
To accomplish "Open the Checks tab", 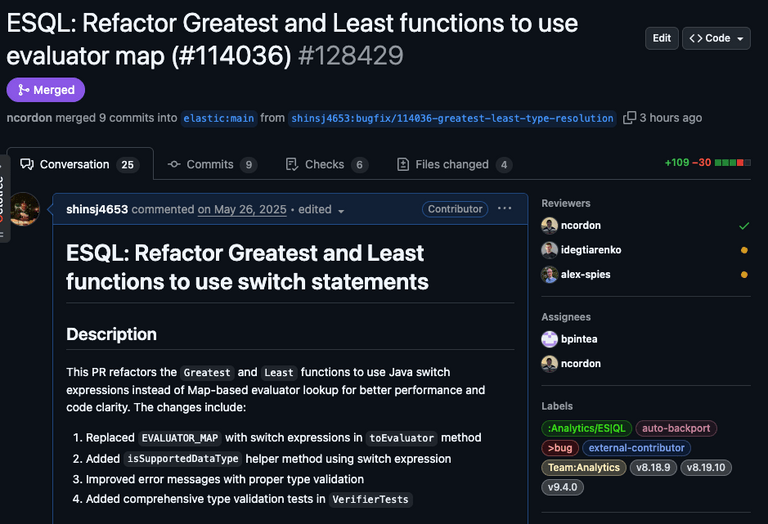I will tap(326, 164).
